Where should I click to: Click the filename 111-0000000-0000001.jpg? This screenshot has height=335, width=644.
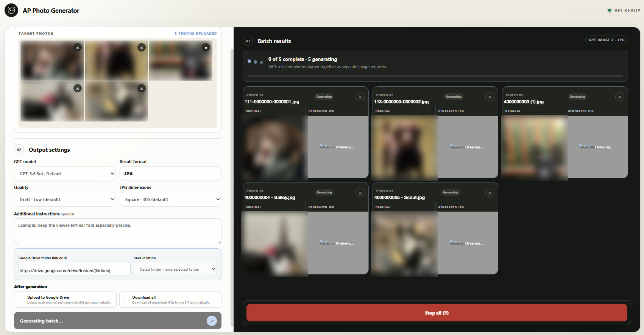point(272,102)
